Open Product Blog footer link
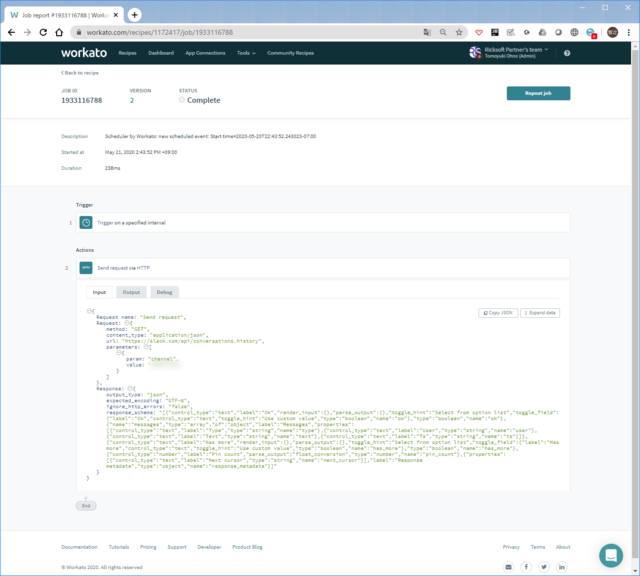This screenshot has width=640, height=576. [247, 547]
